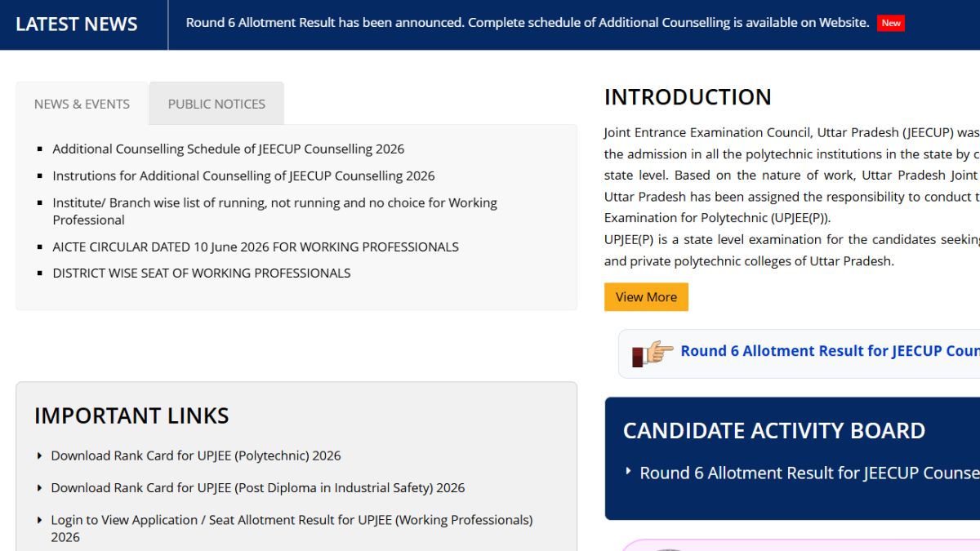This screenshot has width=980, height=551.
Task: Select the News & Events tab
Action: [x=82, y=104]
